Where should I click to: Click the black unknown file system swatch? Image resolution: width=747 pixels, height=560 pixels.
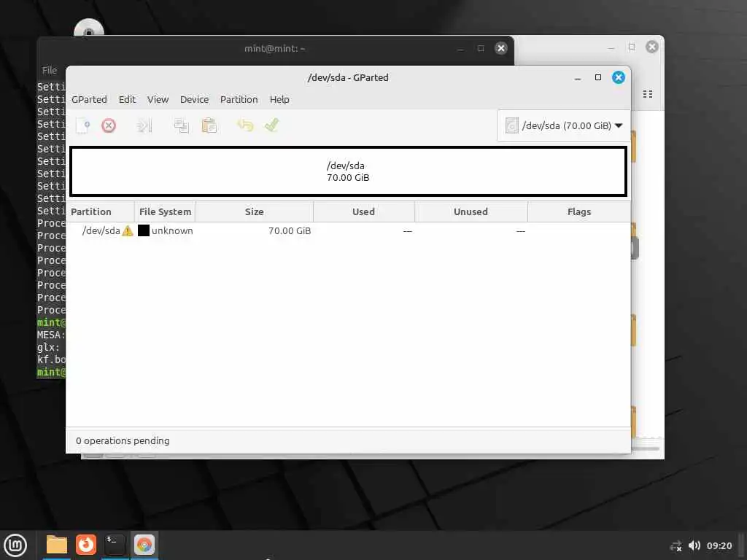pos(144,230)
